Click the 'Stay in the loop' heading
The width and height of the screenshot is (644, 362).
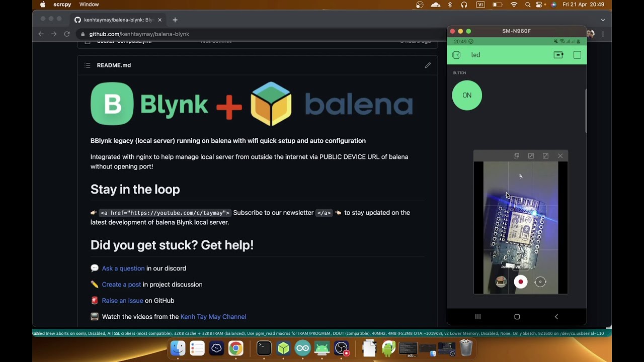pyautogui.click(x=135, y=190)
